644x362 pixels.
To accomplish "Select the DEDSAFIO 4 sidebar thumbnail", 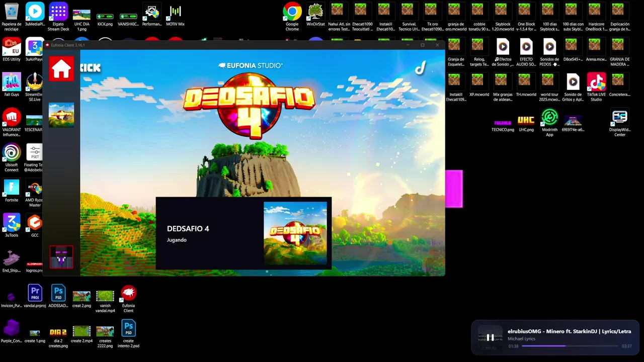I will pyautogui.click(x=61, y=115).
